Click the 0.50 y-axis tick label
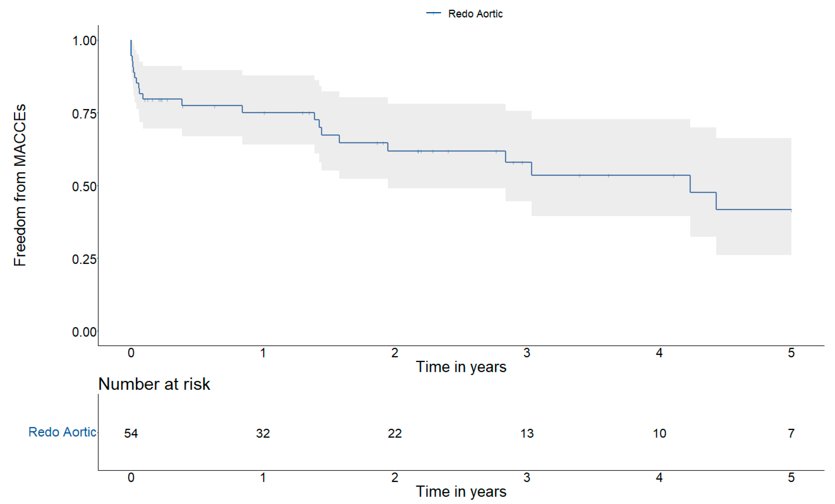The width and height of the screenshot is (835, 504). click(84, 187)
